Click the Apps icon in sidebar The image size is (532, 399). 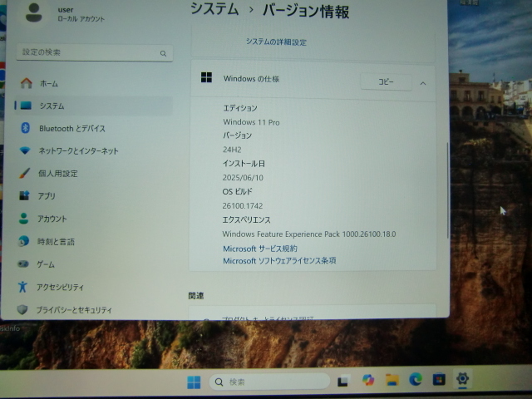(24, 195)
